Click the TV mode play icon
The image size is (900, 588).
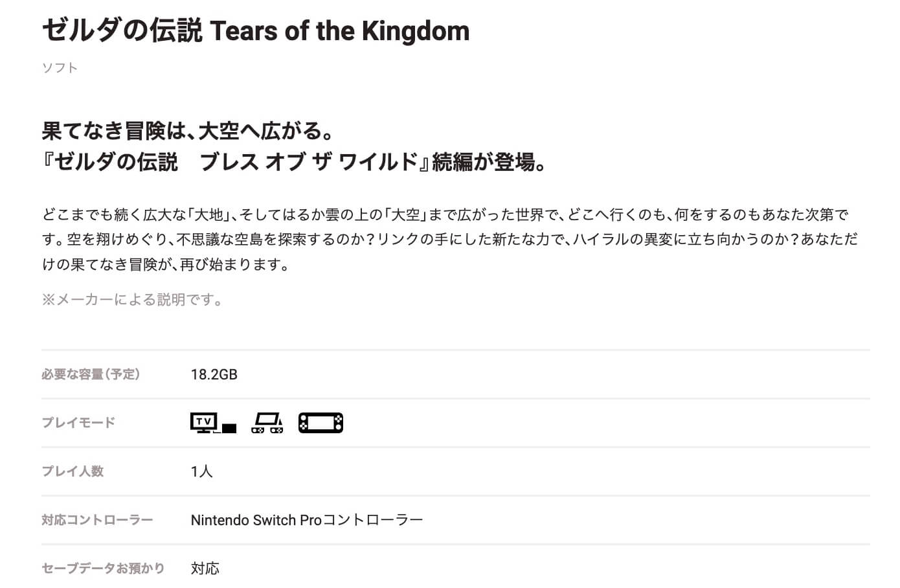coord(212,423)
